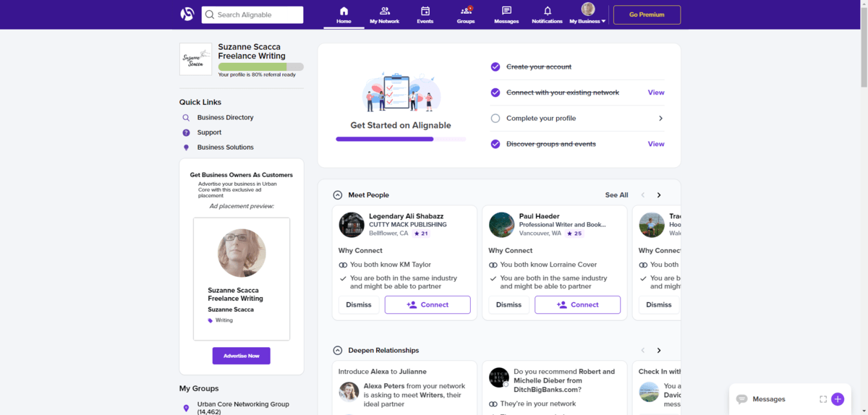The image size is (868, 415).
Task: Click the Business Directory search icon
Action: pos(186,117)
